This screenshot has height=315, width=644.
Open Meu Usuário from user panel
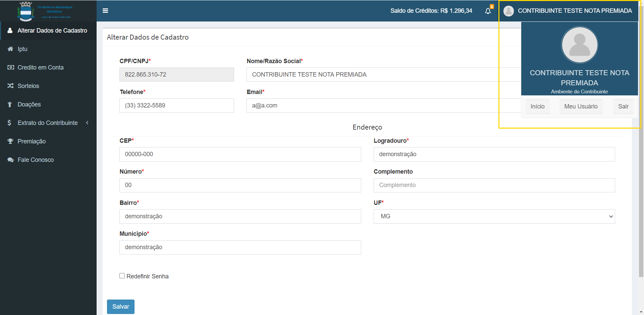click(x=581, y=106)
